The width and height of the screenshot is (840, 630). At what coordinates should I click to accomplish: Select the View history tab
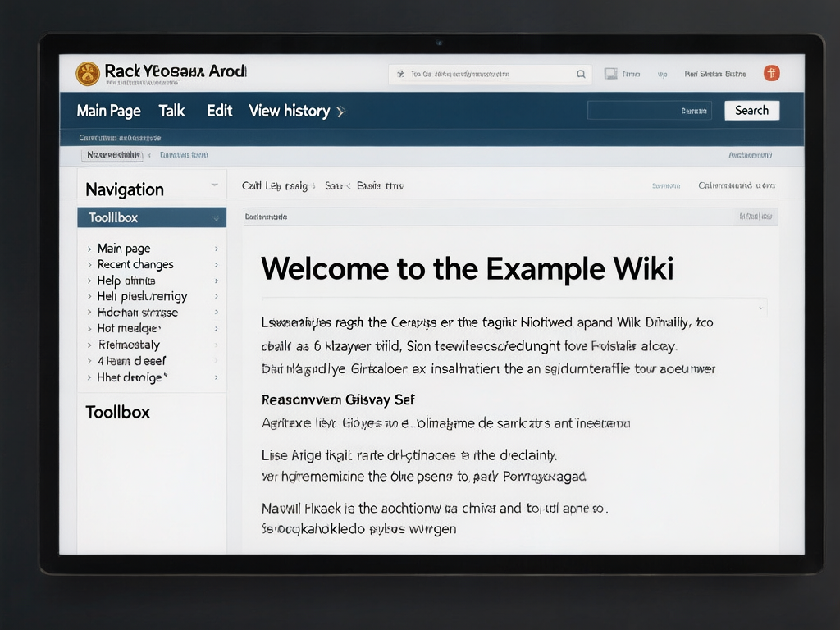pos(290,111)
